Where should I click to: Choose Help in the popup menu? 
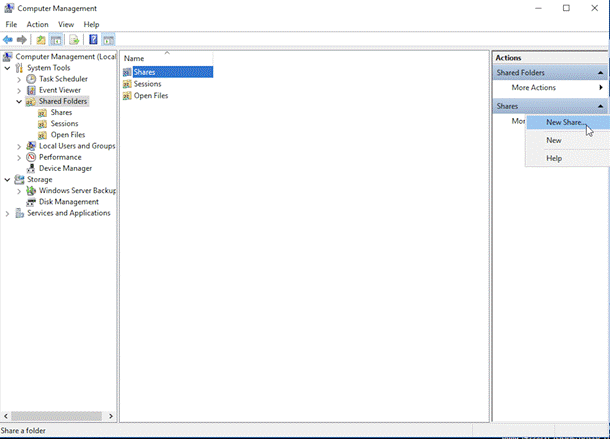(x=568, y=158)
